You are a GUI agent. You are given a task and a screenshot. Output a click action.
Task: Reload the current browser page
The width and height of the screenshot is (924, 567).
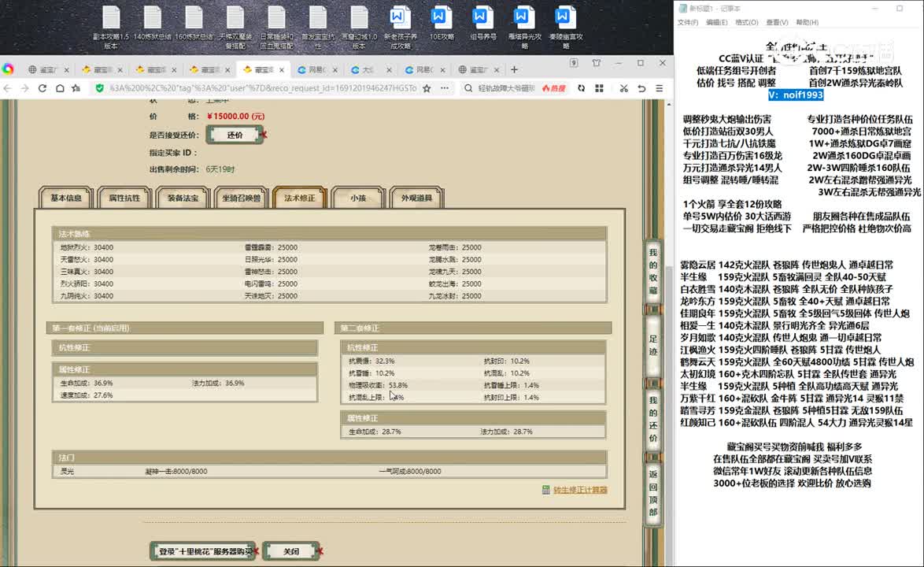(43, 88)
